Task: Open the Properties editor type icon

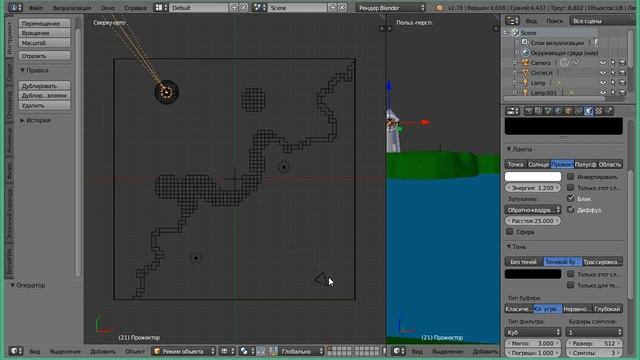Action: pos(512,111)
